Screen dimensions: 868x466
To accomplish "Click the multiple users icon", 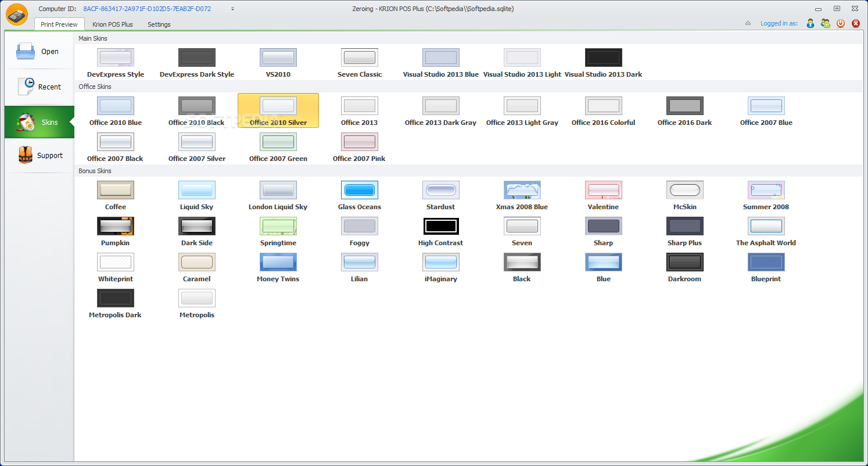I will click(x=826, y=23).
